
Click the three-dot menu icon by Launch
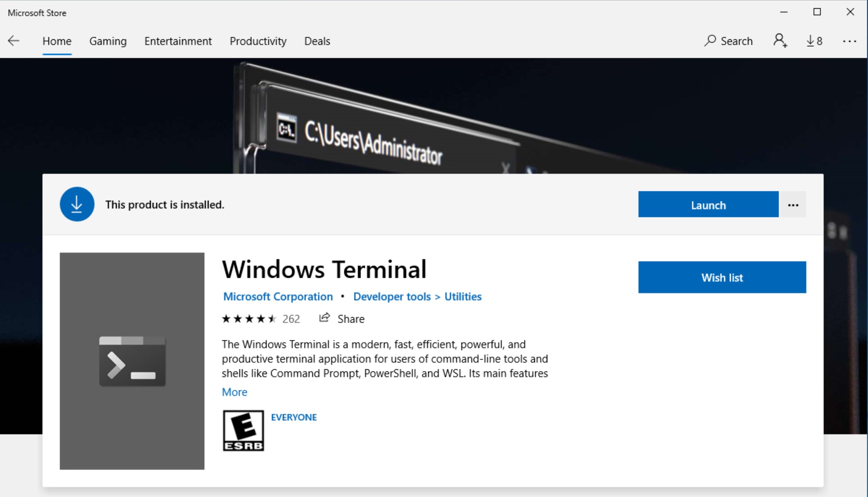coord(794,205)
